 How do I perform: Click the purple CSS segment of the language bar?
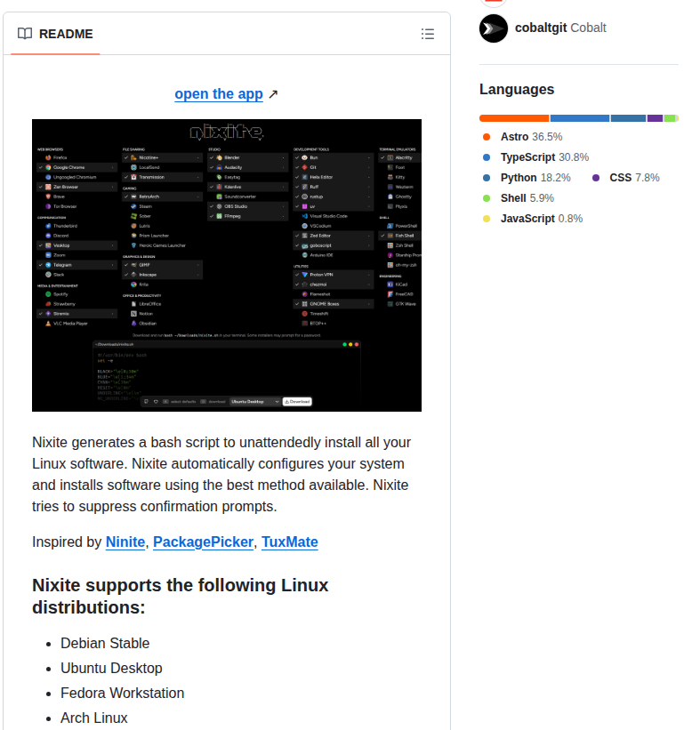(x=655, y=118)
